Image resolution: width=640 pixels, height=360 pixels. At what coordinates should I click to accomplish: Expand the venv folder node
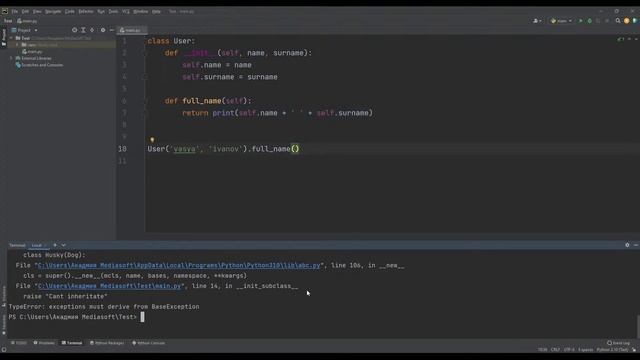pyautogui.click(x=17, y=45)
